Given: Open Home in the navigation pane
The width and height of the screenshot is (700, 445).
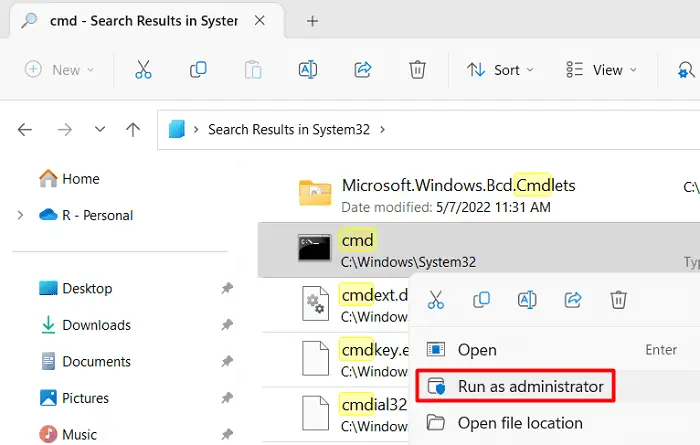Looking at the screenshot, I should pos(70,179).
